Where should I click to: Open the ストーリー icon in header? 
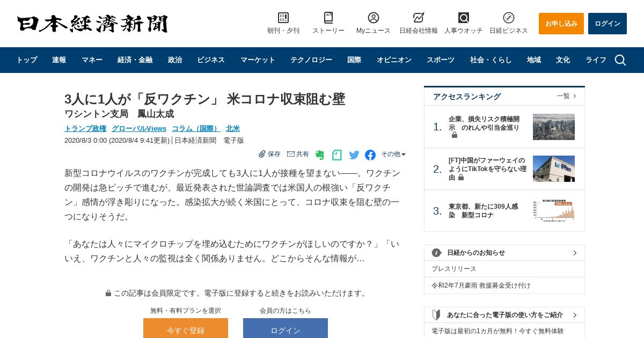(328, 18)
